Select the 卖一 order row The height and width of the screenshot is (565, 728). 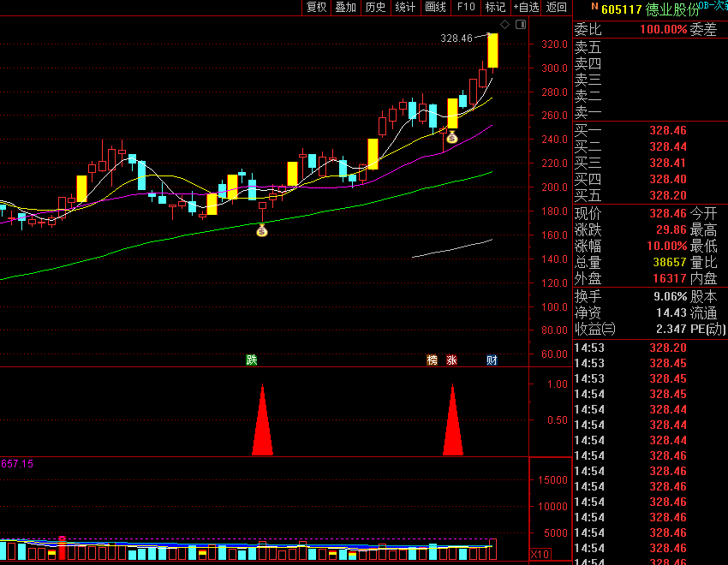[650, 112]
